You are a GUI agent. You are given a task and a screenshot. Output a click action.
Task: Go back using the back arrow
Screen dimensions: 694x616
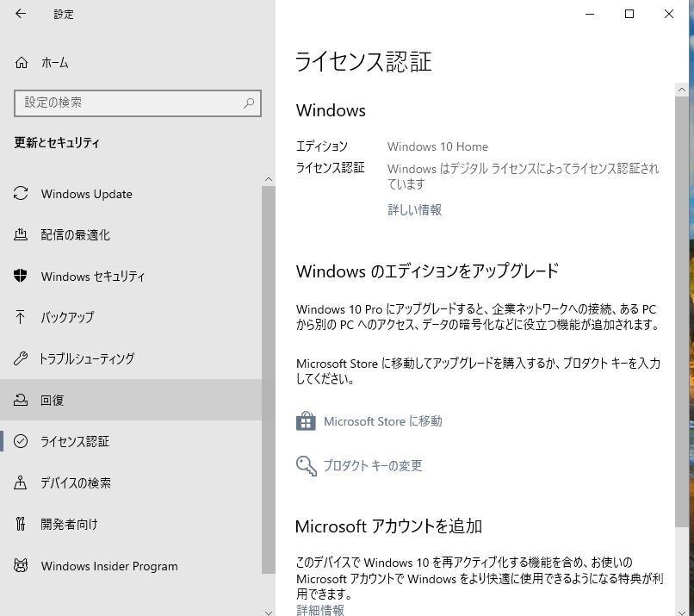tap(21, 14)
